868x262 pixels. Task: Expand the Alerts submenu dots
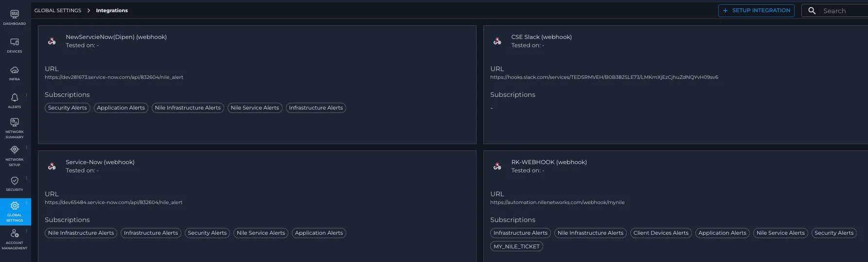click(27, 95)
